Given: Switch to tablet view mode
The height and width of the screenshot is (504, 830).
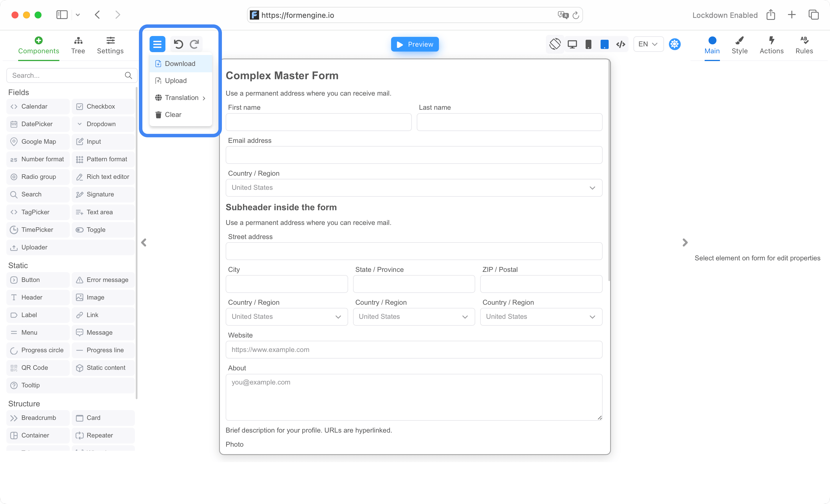Looking at the screenshot, I should (604, 44).
